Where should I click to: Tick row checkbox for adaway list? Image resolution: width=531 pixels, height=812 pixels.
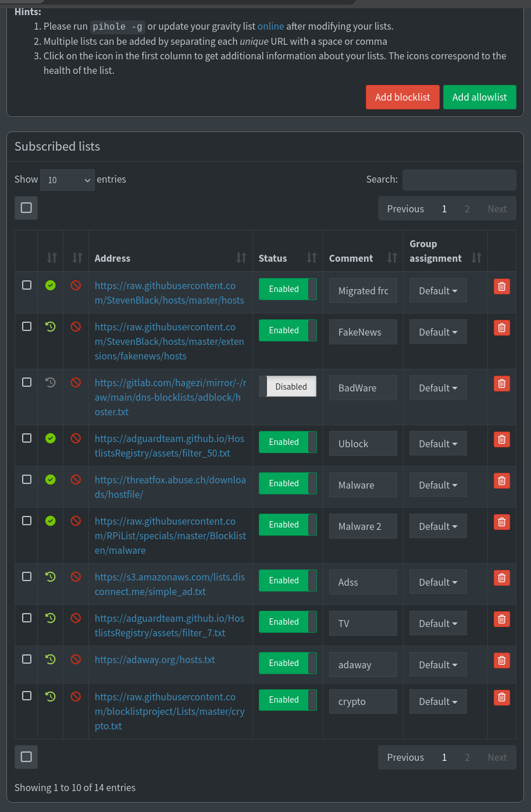(x=27, y=659)
